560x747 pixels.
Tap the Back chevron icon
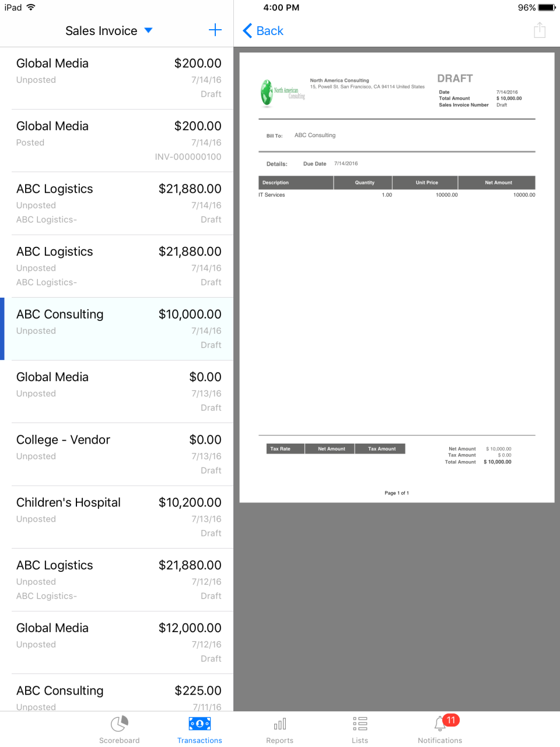247,31
